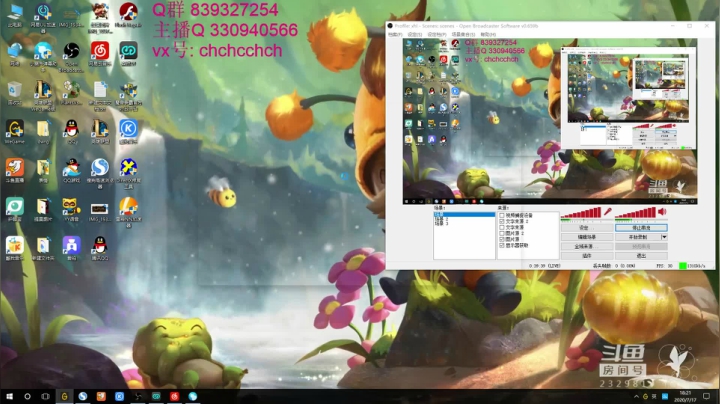Open Douyu live streaming desktop shortcut

(15, 171)
